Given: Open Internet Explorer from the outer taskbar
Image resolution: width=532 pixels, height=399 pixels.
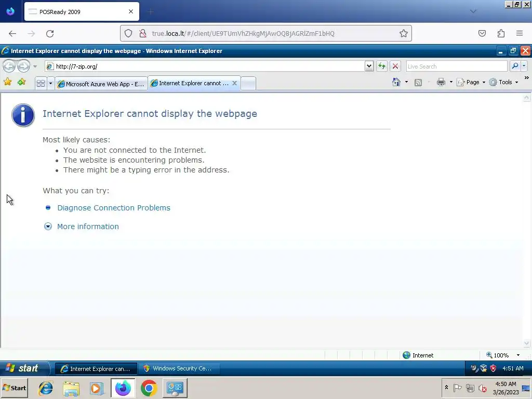Looking at the screenshot, I should pyautogui.click(x=46, y=388).
